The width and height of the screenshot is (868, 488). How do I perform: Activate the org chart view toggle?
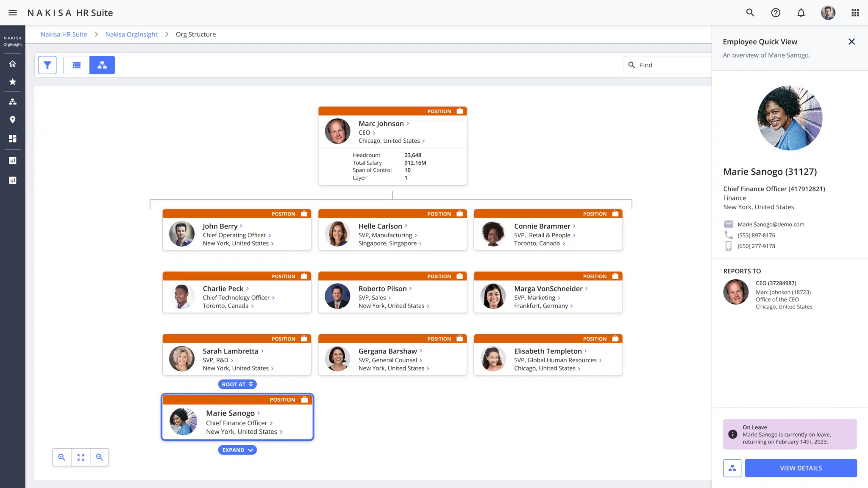[102, 65]
